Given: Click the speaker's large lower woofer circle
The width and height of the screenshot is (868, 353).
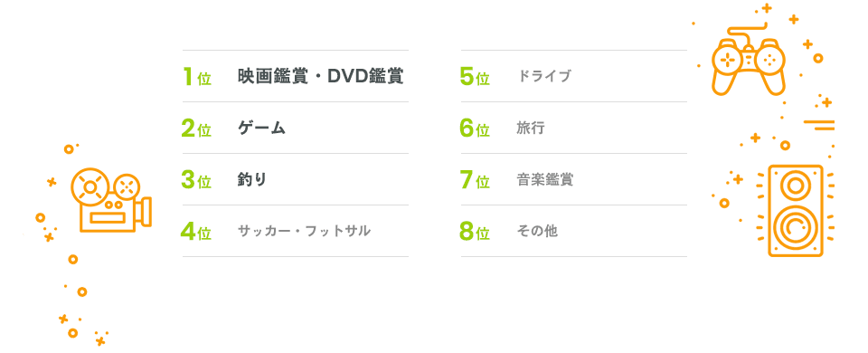Looking at the screenshot, I should coord(796,227).
